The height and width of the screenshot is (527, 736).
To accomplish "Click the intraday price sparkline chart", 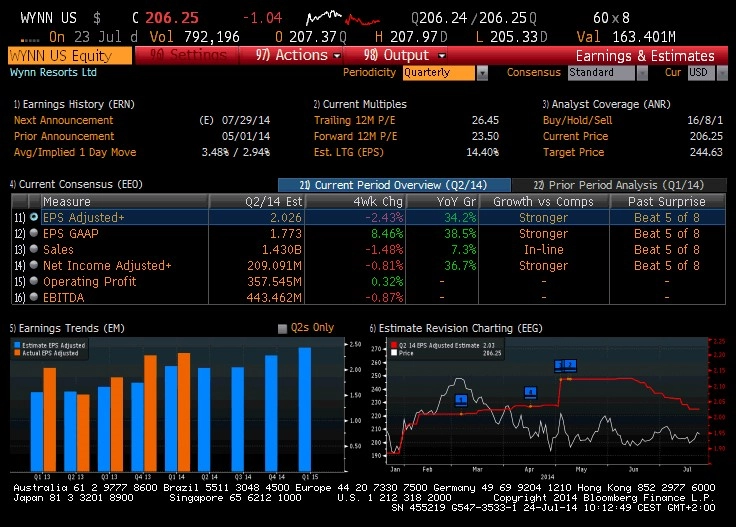I will (342, 18).
